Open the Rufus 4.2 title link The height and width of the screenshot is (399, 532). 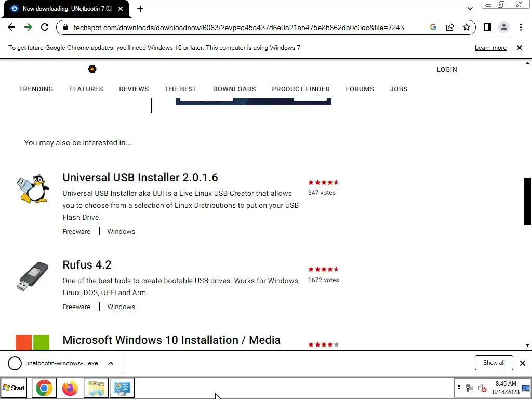(87, 264)
